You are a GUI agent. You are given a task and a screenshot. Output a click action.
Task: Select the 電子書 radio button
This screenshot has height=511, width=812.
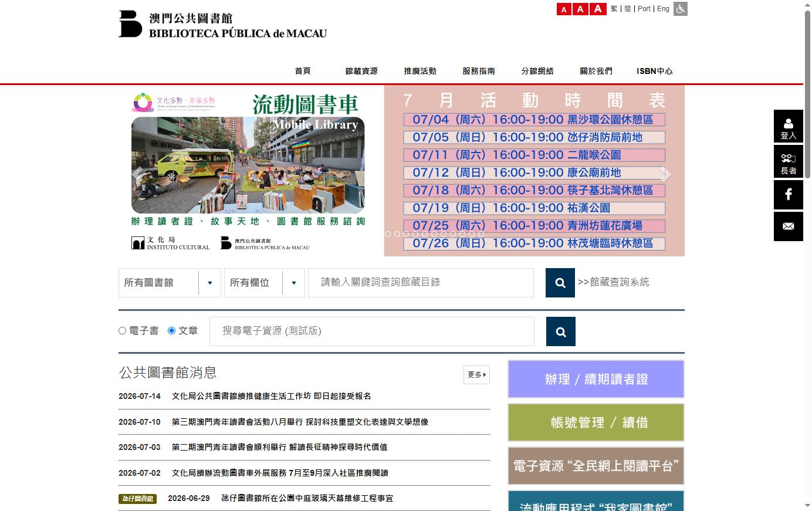123,331
